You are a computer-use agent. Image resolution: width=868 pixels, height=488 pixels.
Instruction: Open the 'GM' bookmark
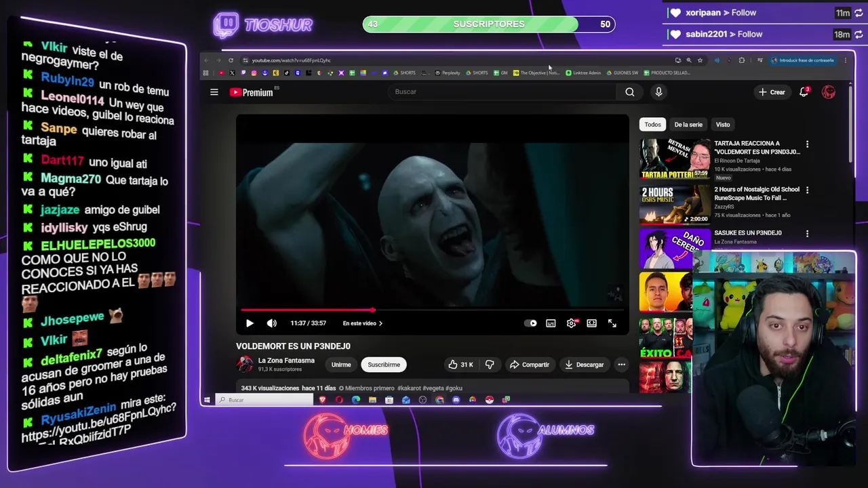(500, 73)
